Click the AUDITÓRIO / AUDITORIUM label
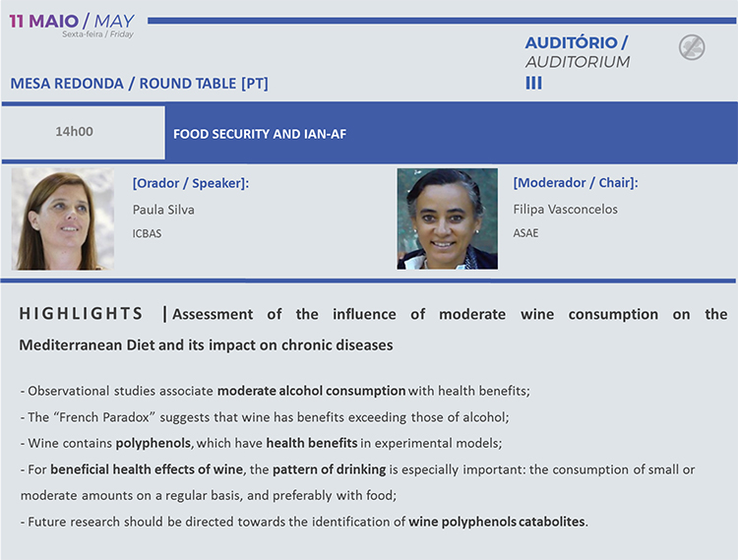This screenshot has width=738, height=560. click(578, 52)
